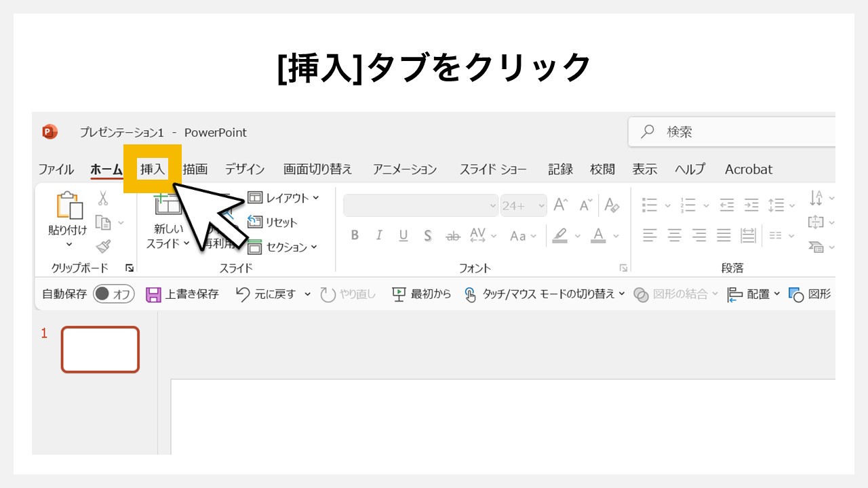Toggle underline formatting
The image size is (868, 488).
tap(403, 235)
